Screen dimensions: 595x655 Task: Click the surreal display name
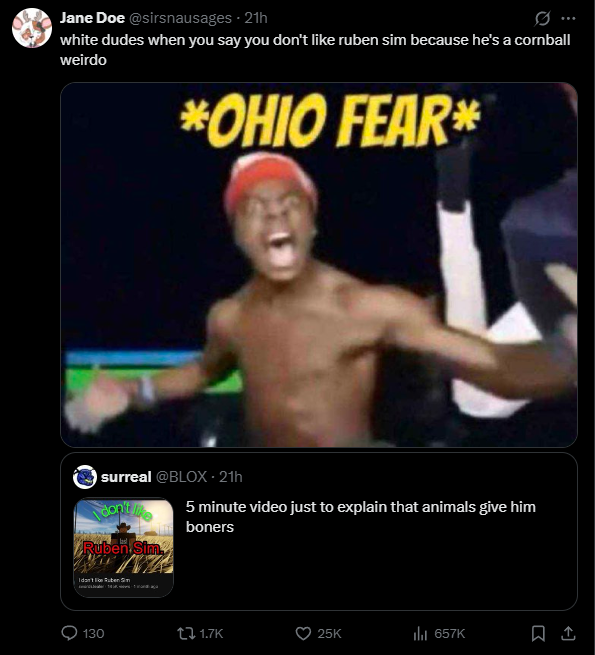pos(126,477)
